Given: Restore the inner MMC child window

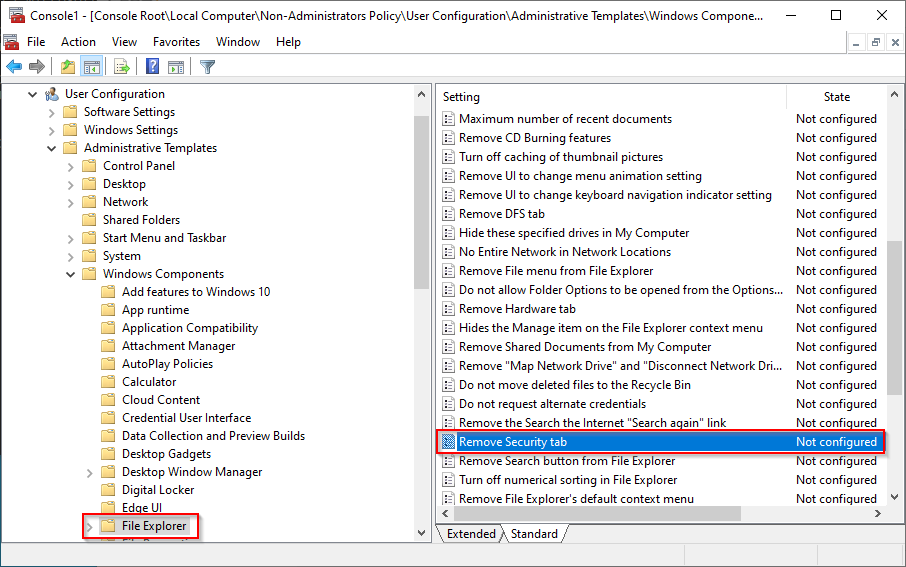Looking at the screenshot, I should 875,42.
